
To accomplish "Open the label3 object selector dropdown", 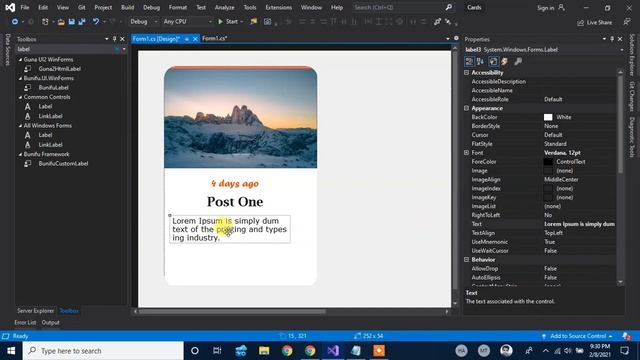I will tap(622, 50).
